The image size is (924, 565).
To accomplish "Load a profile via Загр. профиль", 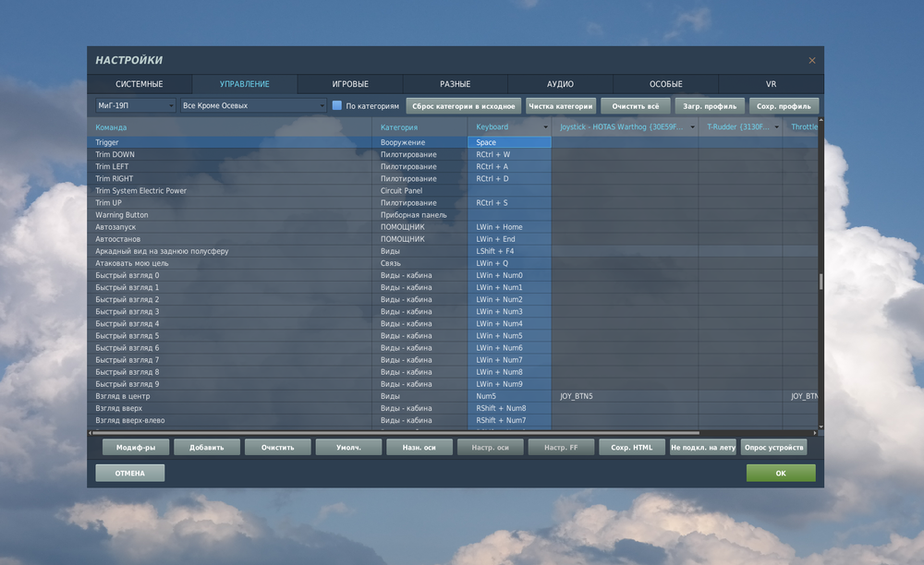I will point(709,105).
